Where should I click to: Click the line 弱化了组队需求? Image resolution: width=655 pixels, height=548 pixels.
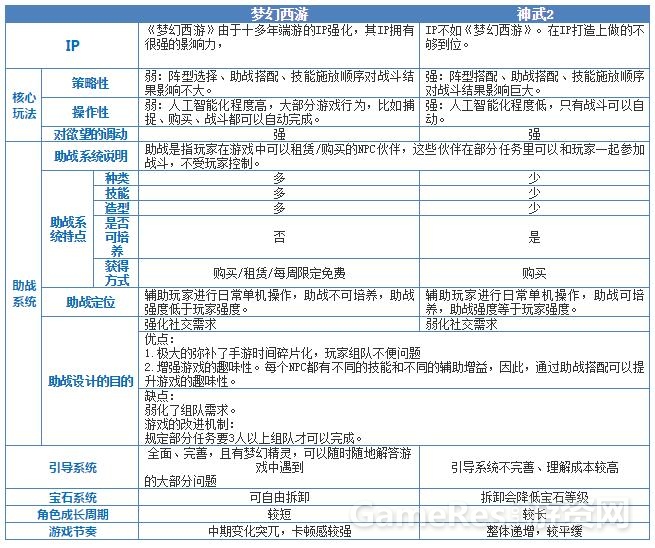point(190,410)
